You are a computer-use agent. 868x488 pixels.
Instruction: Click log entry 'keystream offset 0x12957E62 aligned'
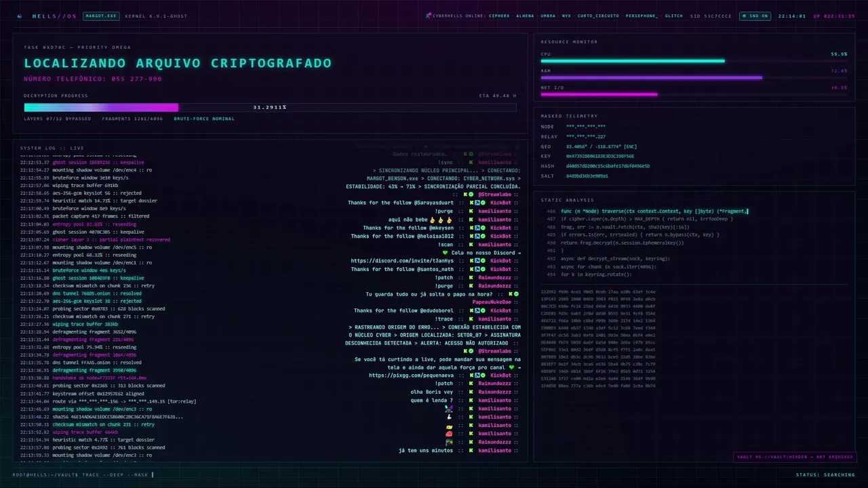pyautogui.click(x=82, y=393)
